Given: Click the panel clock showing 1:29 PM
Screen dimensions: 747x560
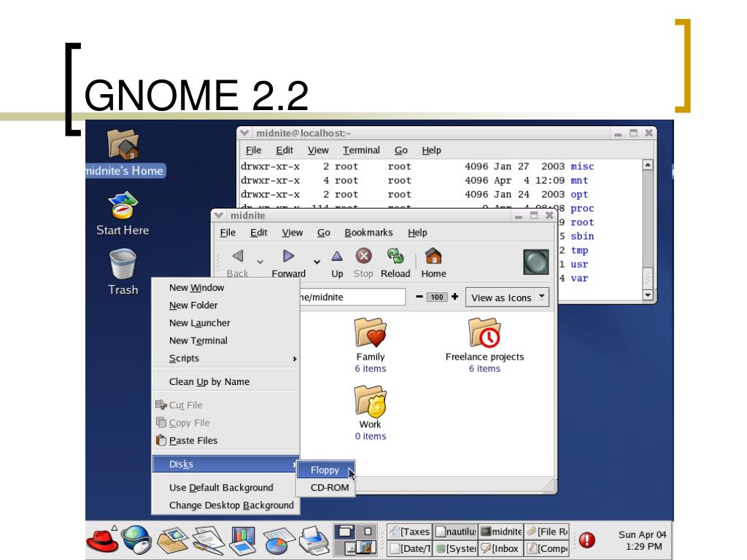Looking at the screenshot, I should point(643,540).
